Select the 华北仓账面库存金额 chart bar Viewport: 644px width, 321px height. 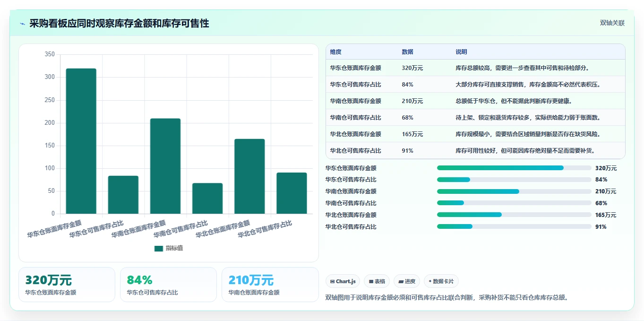[x=249, y=176]
